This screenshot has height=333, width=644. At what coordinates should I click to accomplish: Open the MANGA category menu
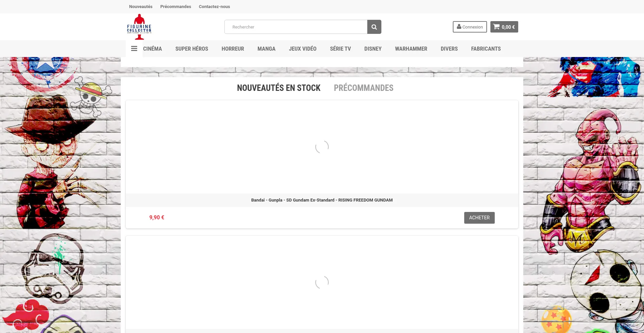266,49
